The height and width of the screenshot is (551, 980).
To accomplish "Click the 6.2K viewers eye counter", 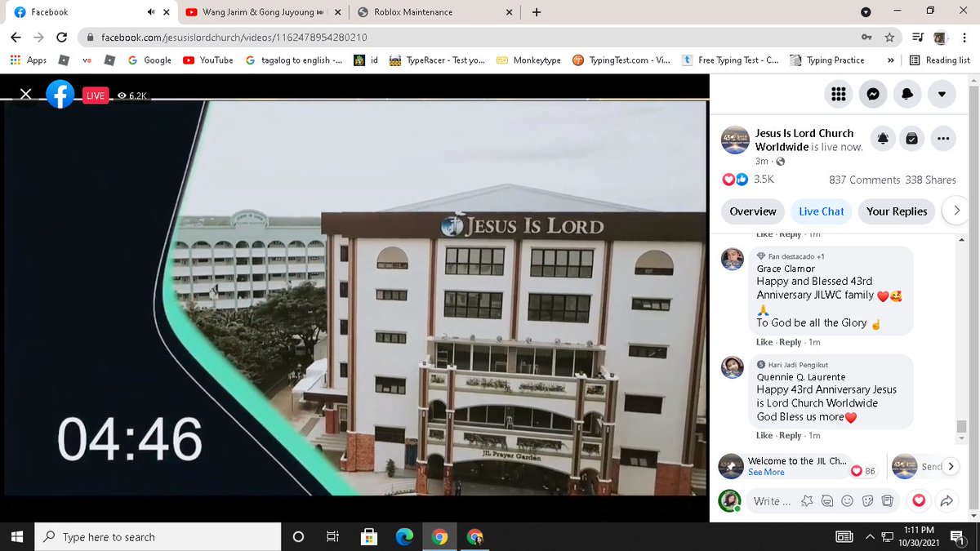I will (131, 96).
